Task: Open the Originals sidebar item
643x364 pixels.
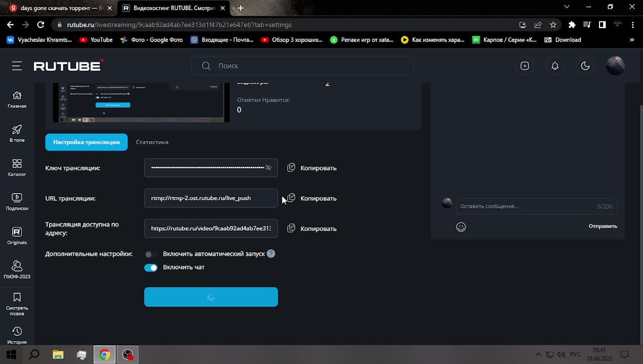Action: (x=17, y=236)
